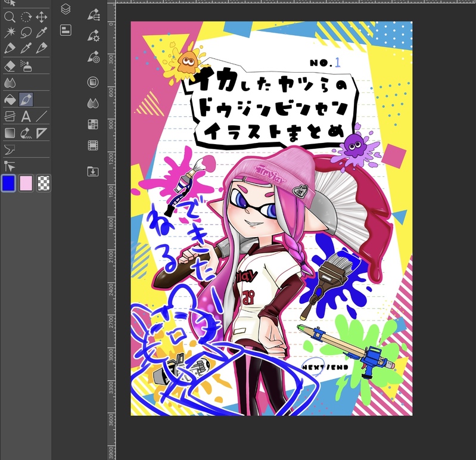The image size is (476, 460).
Task: Select the Frame border tool
Action: pyautogui.click(x=10, y=116)
